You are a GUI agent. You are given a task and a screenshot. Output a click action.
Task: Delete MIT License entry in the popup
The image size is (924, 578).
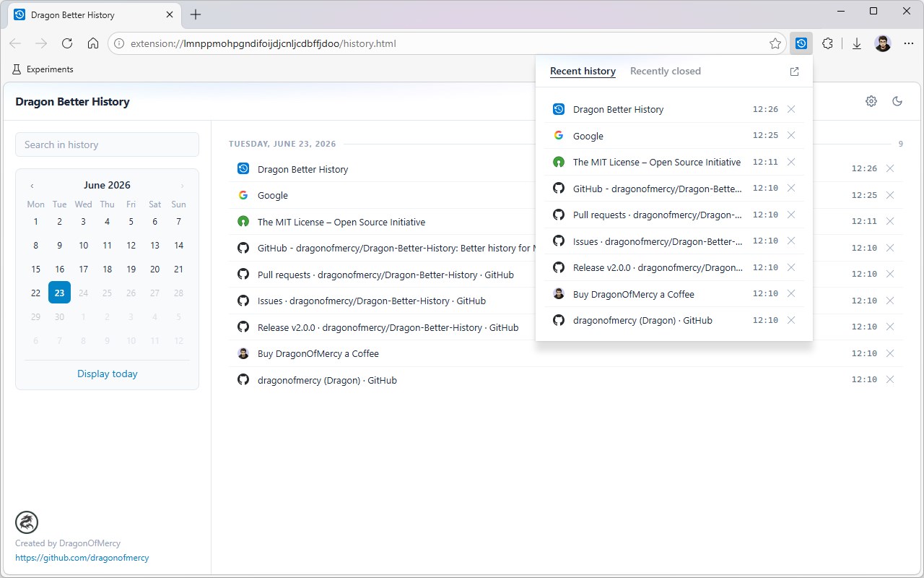click(x=791, y=162)
